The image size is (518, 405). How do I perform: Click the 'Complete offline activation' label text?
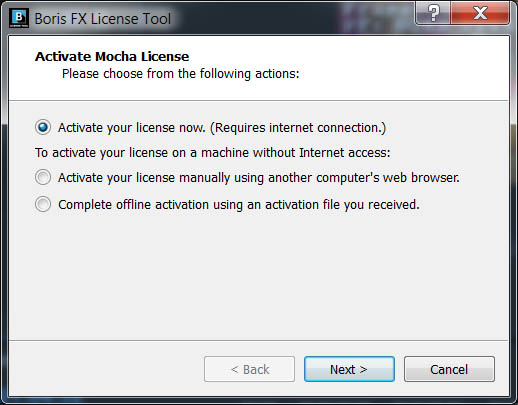coord(239,205)
